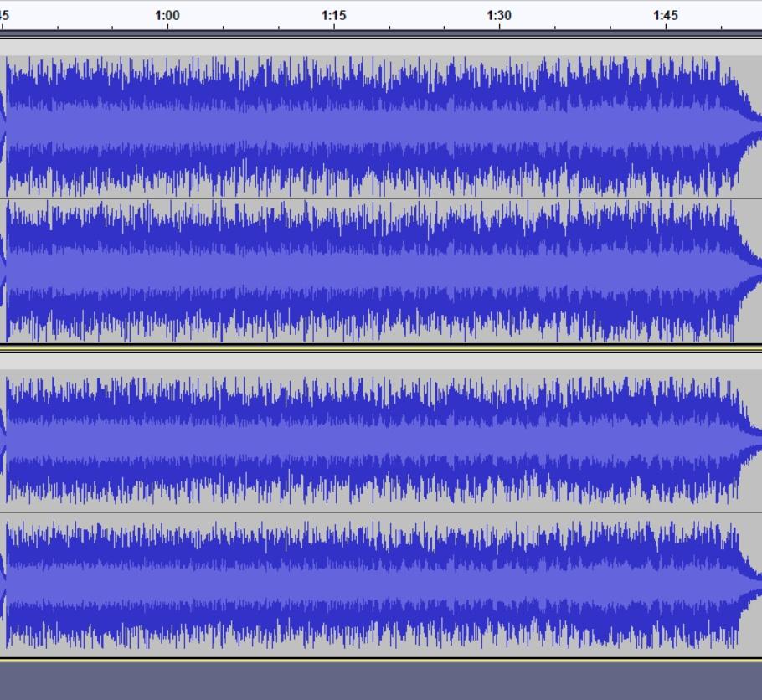Select the second track's top channel waveform
The width and height of the screenshot is (762, 700).
(x=381, y=440)
